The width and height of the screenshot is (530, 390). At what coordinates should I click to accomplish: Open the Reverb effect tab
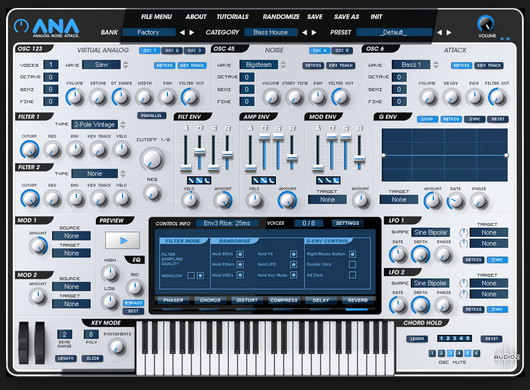click(x=358, y=300)
